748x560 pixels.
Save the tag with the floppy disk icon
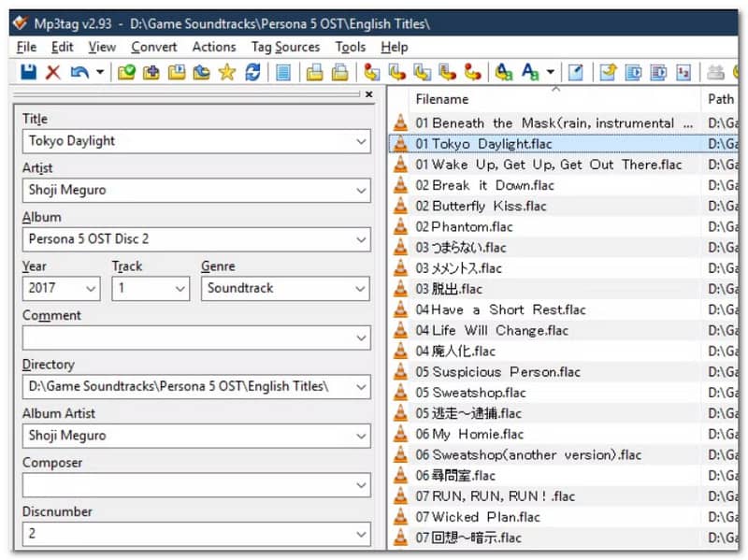pos(28,72)
